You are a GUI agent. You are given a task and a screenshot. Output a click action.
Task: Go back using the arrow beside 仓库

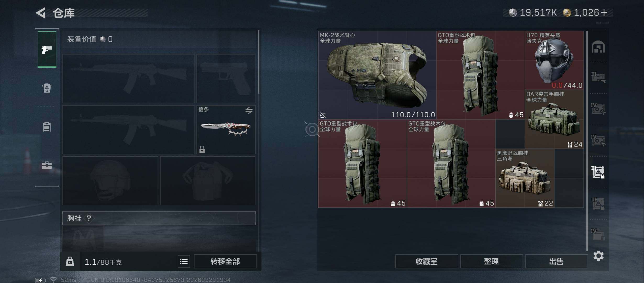coord(41,13)
